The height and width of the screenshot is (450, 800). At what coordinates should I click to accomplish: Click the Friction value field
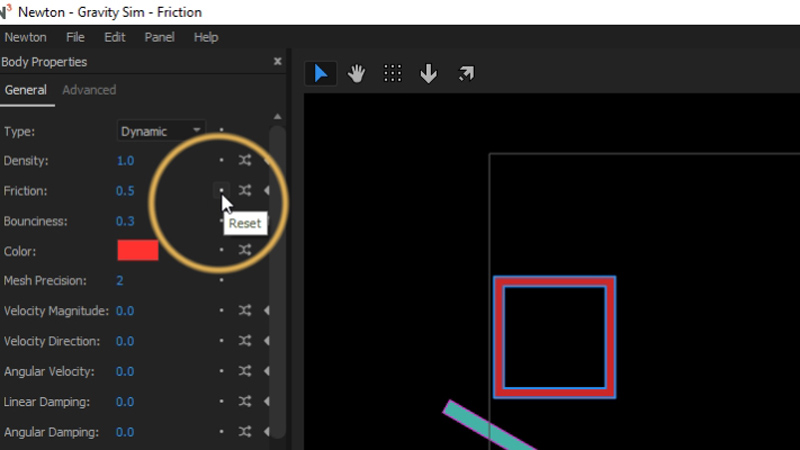point(125,190)
